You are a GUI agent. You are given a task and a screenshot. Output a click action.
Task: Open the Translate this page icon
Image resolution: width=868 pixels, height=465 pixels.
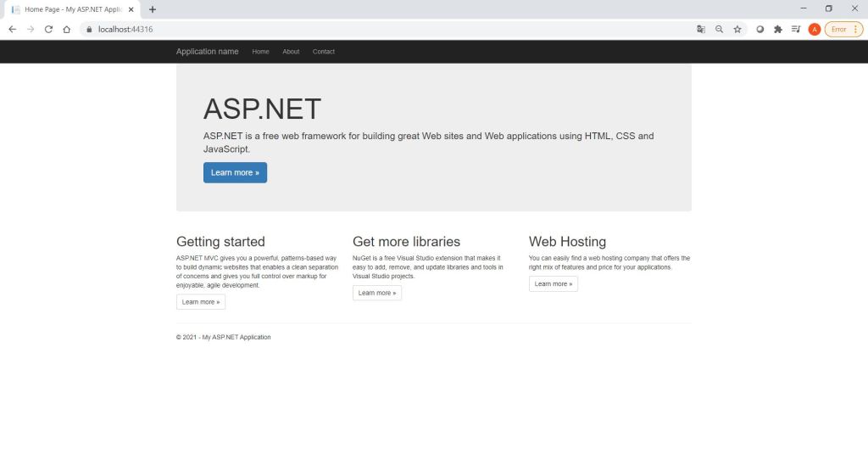click(701, 29)
